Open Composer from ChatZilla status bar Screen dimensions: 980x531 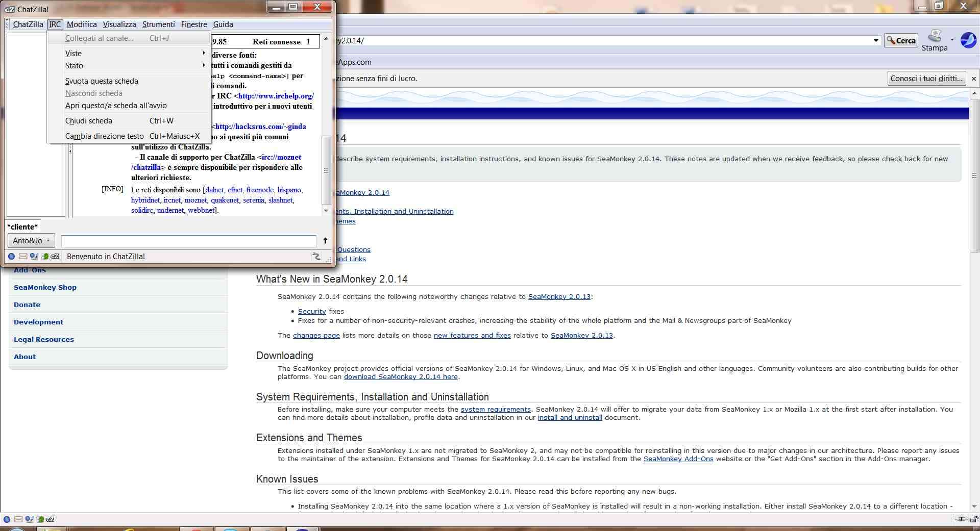click(34, 256)
